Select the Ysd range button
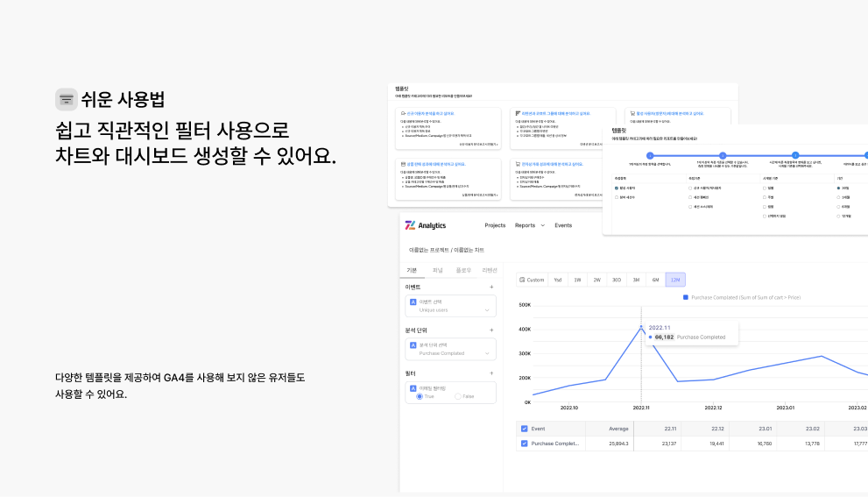 point(558,280)
